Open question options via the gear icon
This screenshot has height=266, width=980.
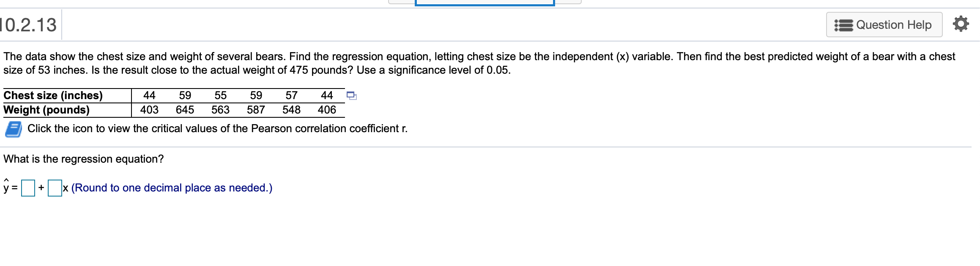tap(962, 24)
